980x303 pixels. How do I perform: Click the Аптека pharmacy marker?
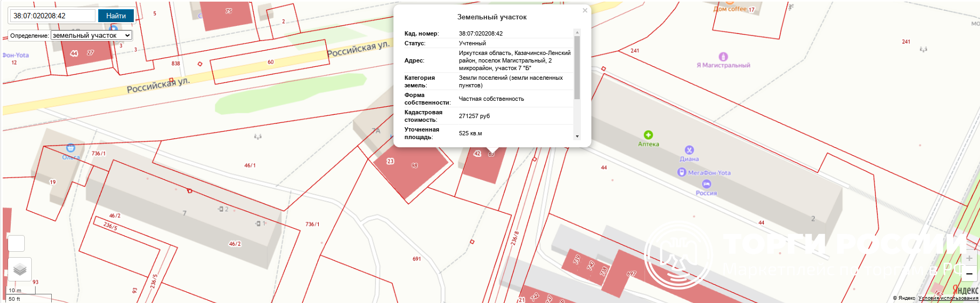pos(648,135)
